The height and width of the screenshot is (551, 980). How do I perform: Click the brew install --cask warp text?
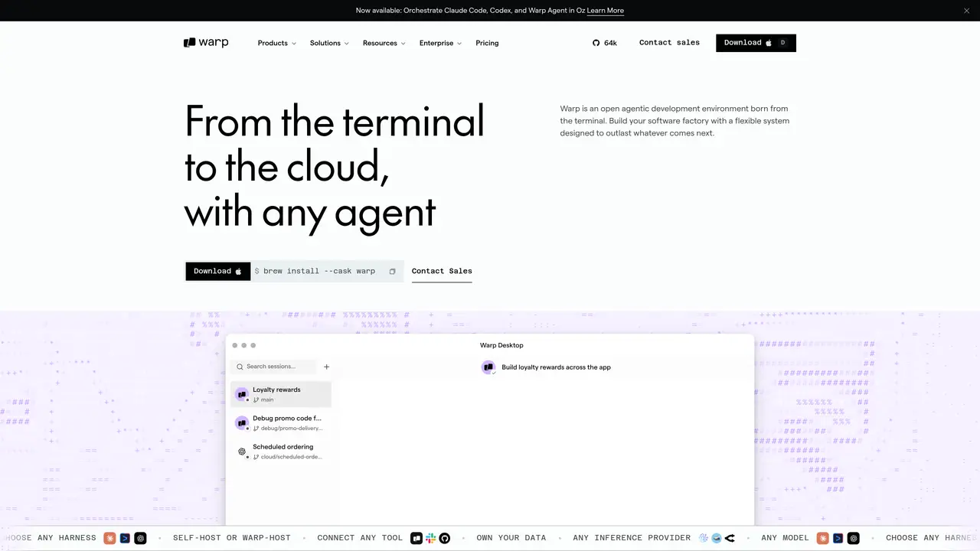[x=319, y=271]
